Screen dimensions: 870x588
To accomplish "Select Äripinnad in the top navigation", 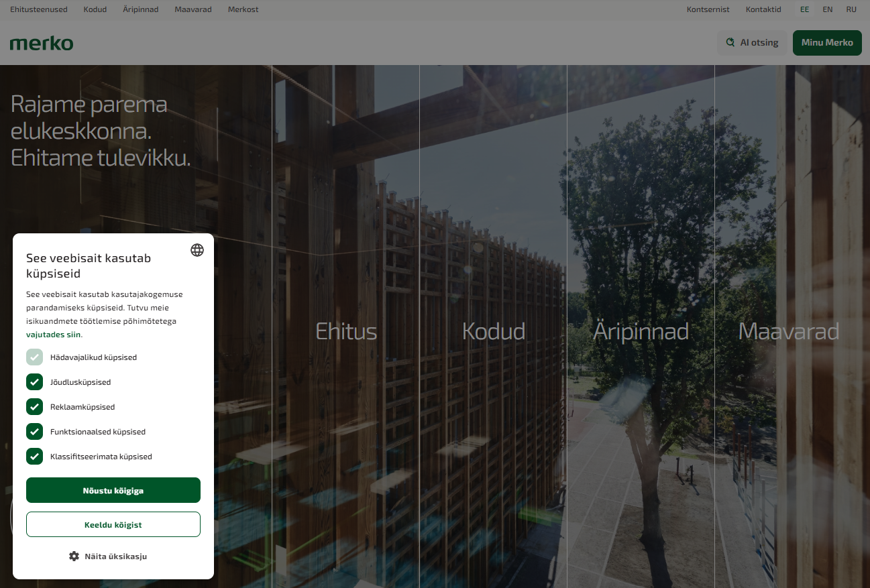I will pos(141,9).
